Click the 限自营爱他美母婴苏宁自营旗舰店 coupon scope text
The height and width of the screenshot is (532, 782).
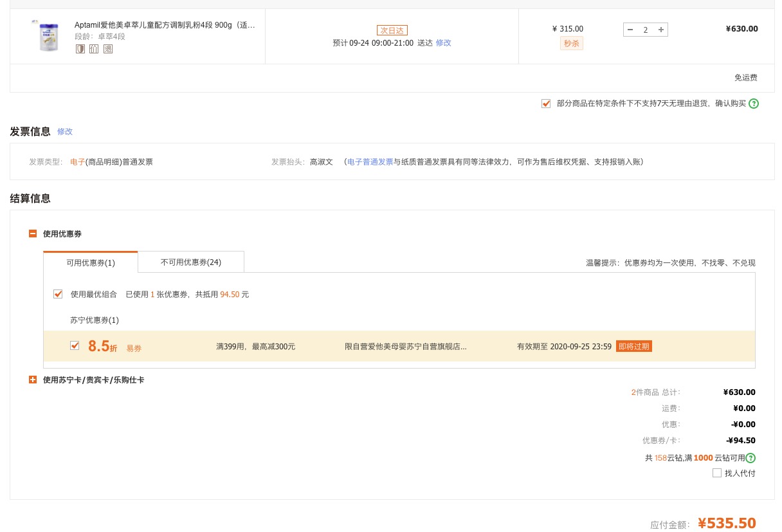point(406,346)
